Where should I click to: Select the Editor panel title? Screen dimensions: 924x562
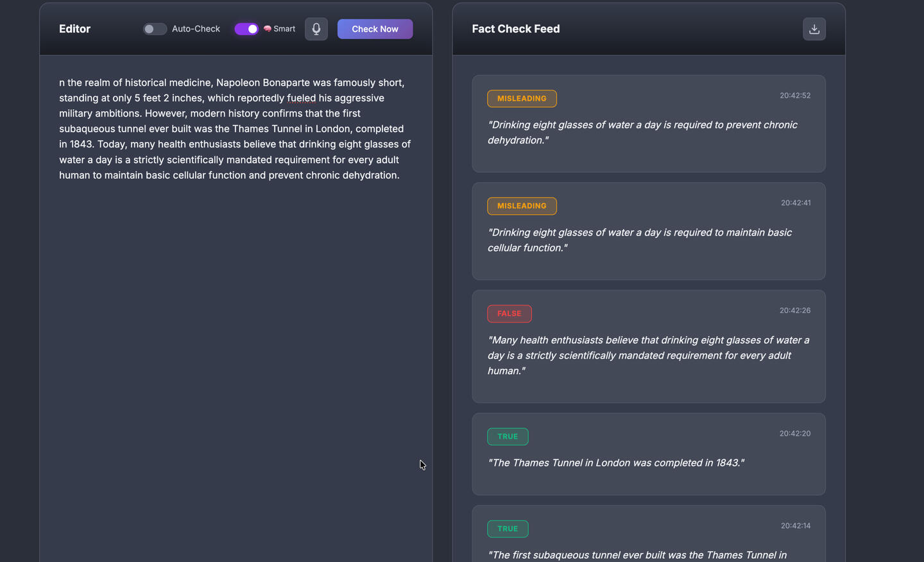pyautogui.click(x=74, y=29)
